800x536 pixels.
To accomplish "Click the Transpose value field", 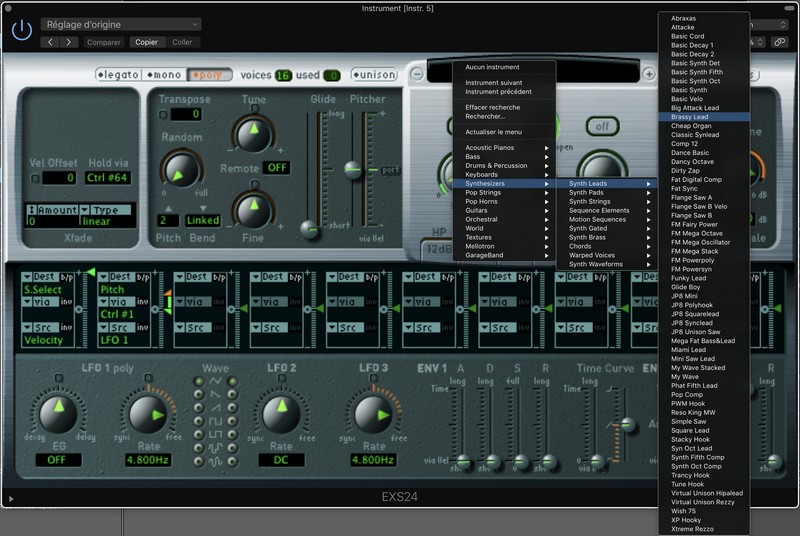I will [x=187, y=114].
